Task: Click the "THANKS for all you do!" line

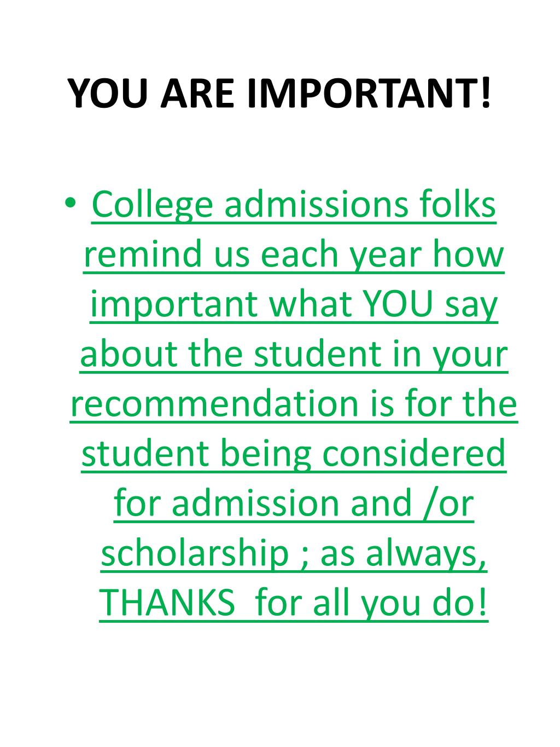Action: click(294, 604)
